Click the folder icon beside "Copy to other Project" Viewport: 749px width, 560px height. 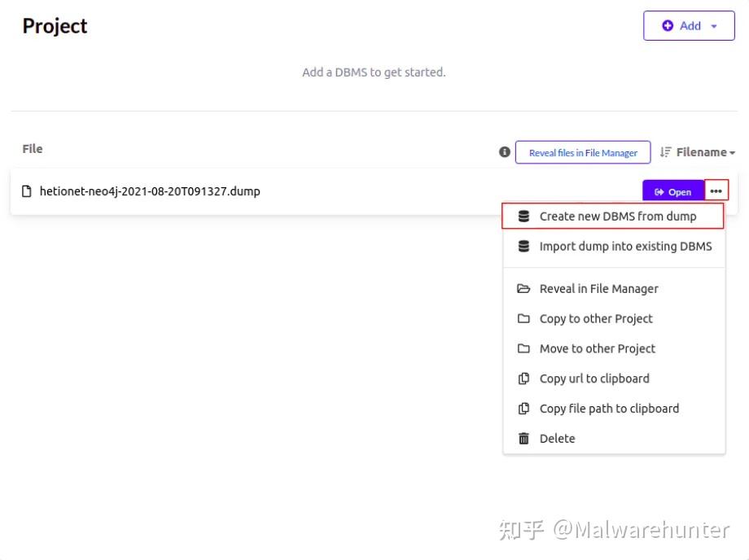[x=523, y=318]
